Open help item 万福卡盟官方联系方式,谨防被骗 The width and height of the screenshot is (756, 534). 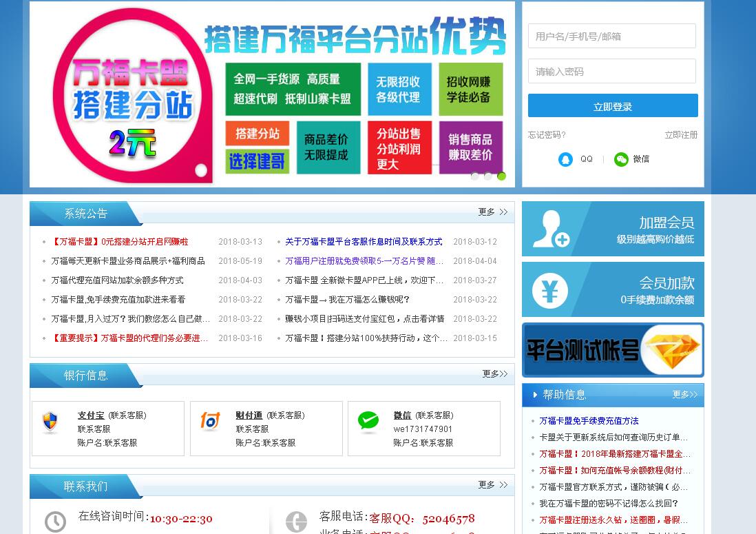(613, 486)
